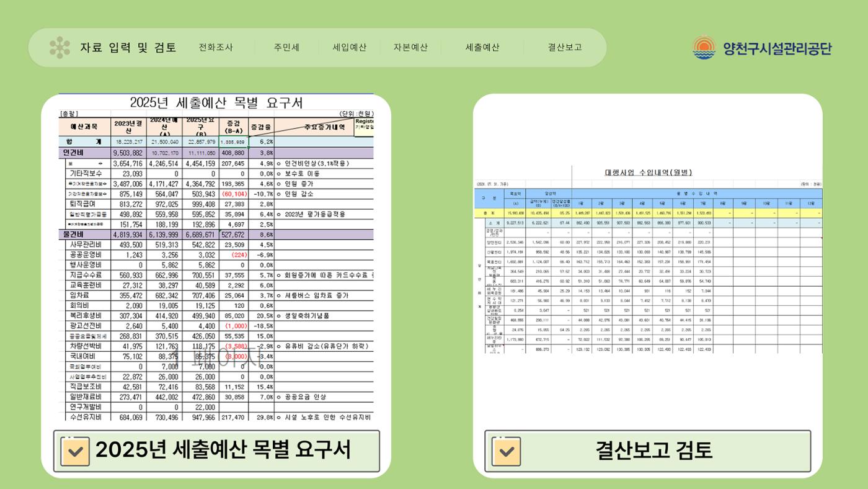Click the 기타직보수 row label

tap(87, 174)
